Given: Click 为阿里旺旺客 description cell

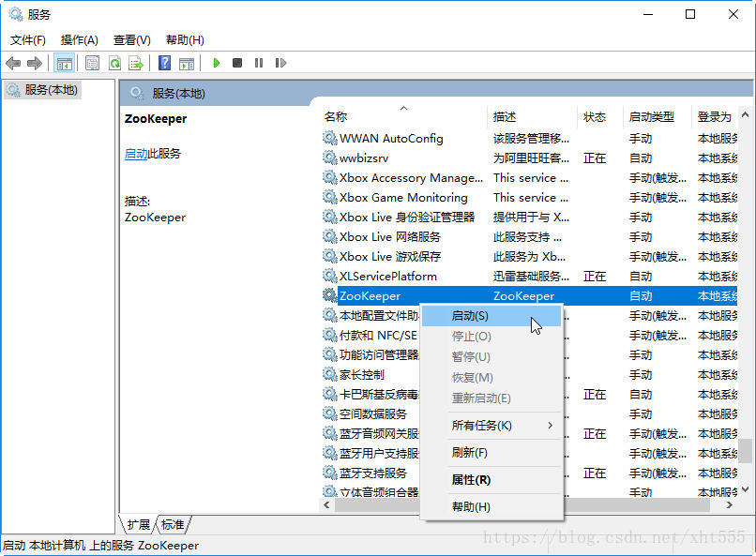Looking at the screenshot, I should pyautogui.click(x=531, y=158).
